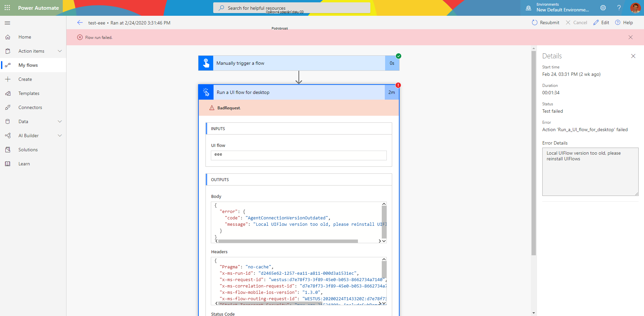Open Home in the sidebar
Viewport: 644px width, 316px height.
pyautogui.click(x=33, y=37)
